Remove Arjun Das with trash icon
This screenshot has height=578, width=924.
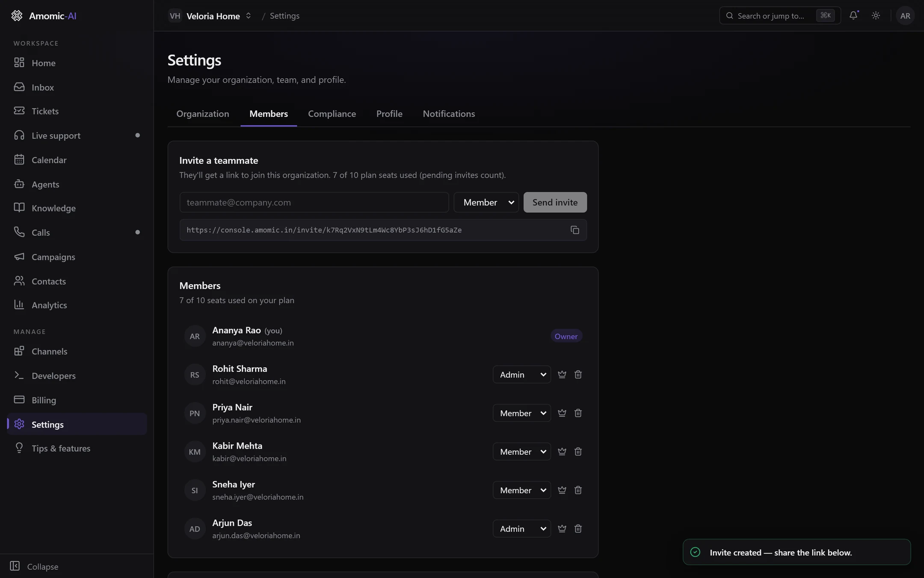click(x=578, y=529)
